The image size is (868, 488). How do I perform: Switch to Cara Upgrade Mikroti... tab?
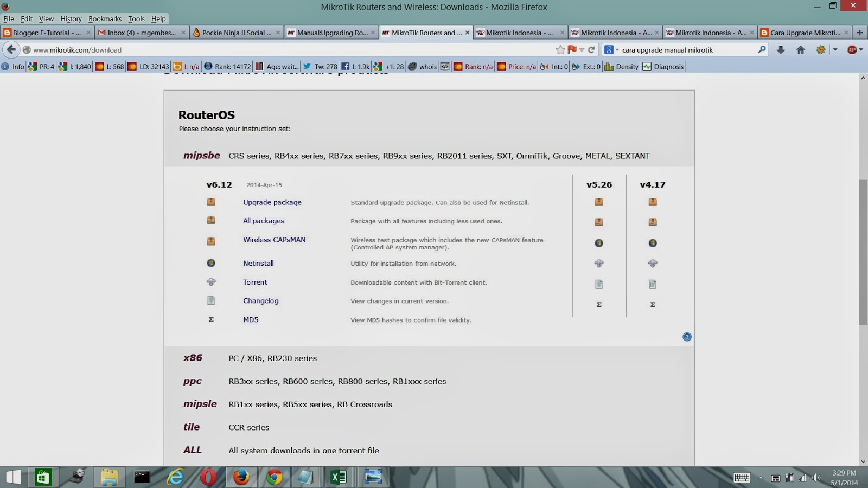click(805, 33)
